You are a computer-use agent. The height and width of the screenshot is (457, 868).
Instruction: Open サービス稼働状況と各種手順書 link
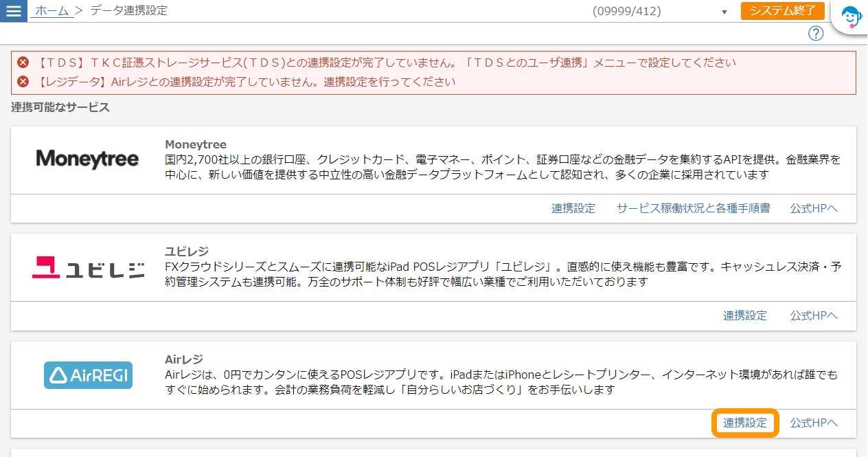click(x=694, y=208)
